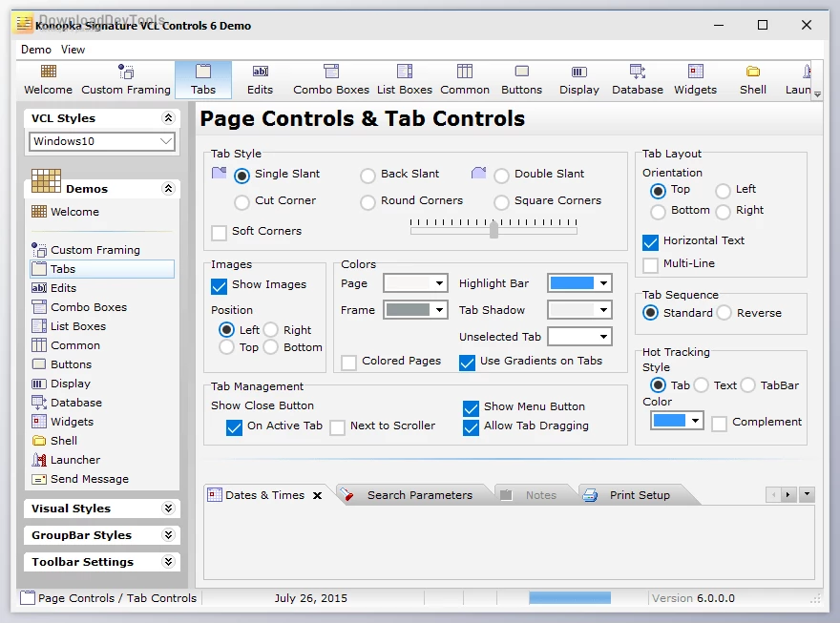Uncheck Show Images
The height and width of the screenshot is (623, 840).
(220, 286)
